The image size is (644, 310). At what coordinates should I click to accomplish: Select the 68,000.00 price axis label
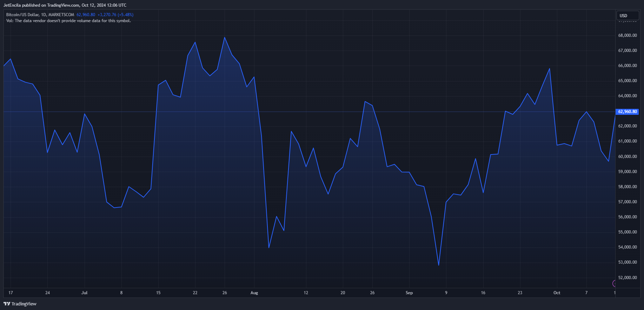click(627, 35)
